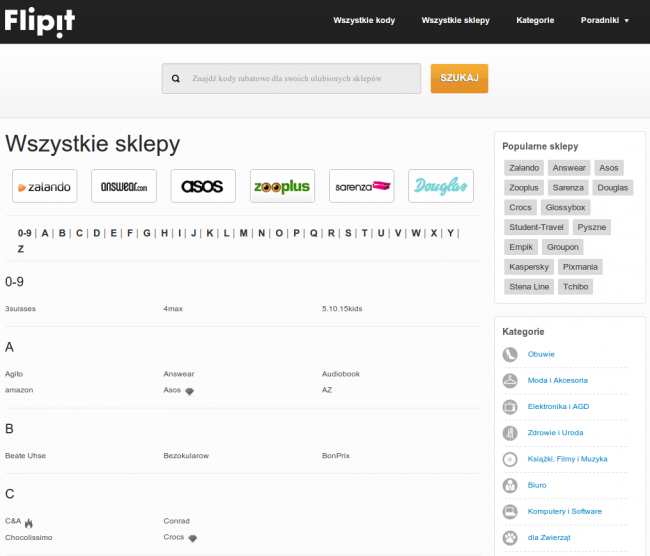Select the Student-Travel tag

pos(536,227)
